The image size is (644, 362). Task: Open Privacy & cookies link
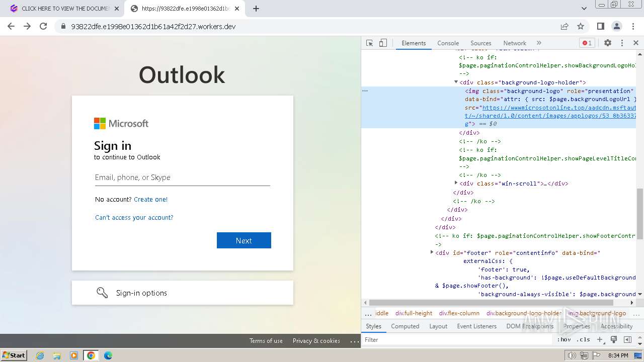point(316,341)
